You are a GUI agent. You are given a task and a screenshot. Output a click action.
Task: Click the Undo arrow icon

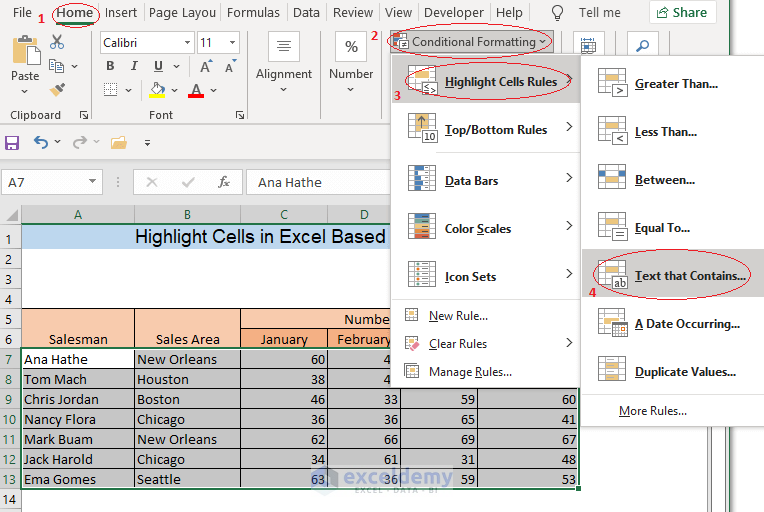[x=41, y=142]
